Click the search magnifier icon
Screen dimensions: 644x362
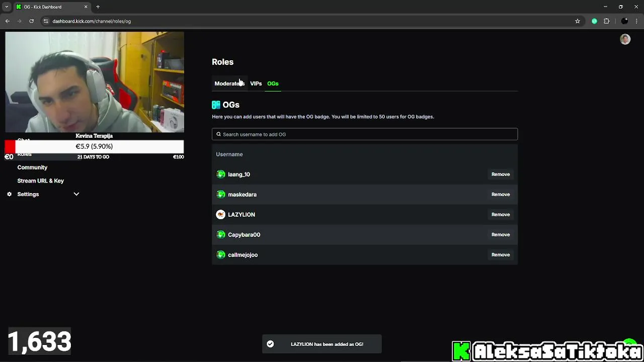point(218,134)
